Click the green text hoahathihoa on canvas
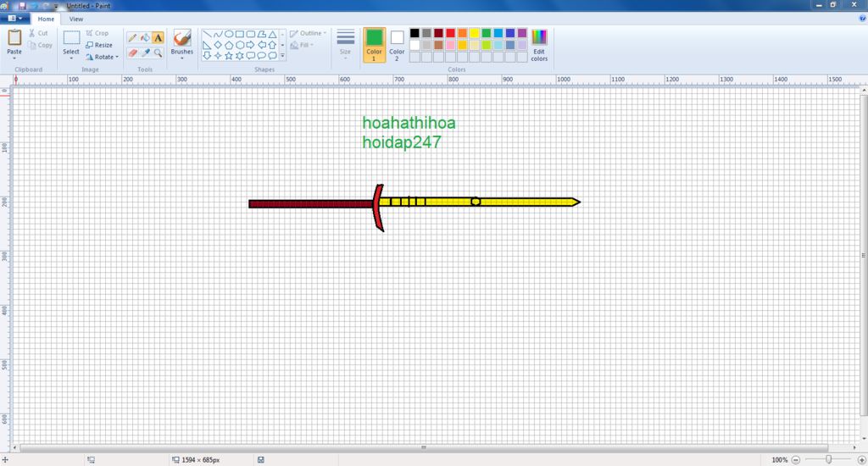868x466 pixels. [409, 122]
